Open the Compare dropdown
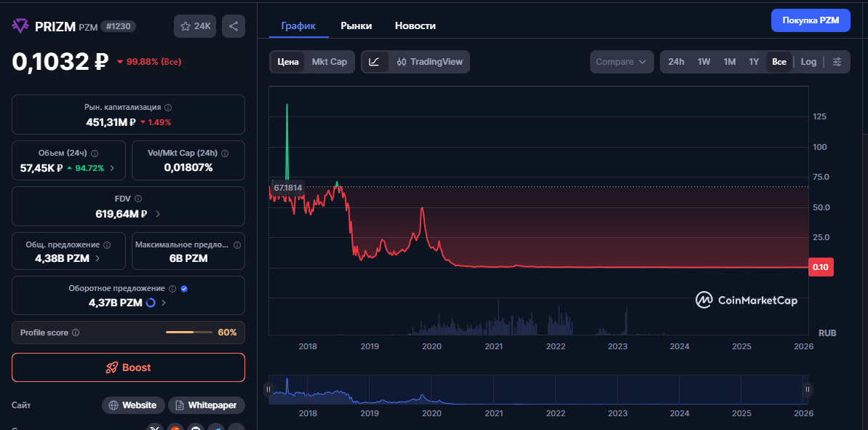The width and height of the screenshot is (868, 430). point(620,62)
